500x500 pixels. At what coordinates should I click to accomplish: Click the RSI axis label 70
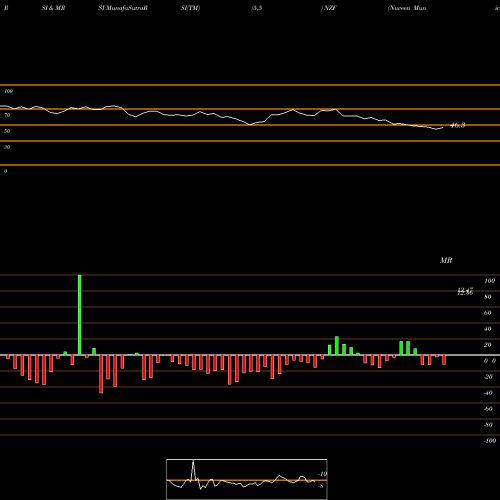[x=7, y=115]
